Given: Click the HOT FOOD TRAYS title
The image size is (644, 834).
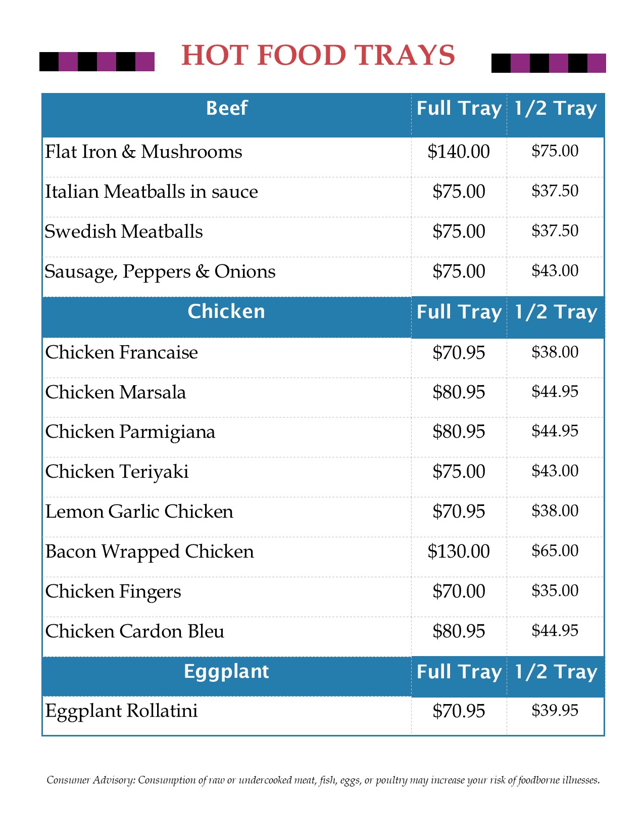Looking at the screenshot, I should tap(318, 55).
